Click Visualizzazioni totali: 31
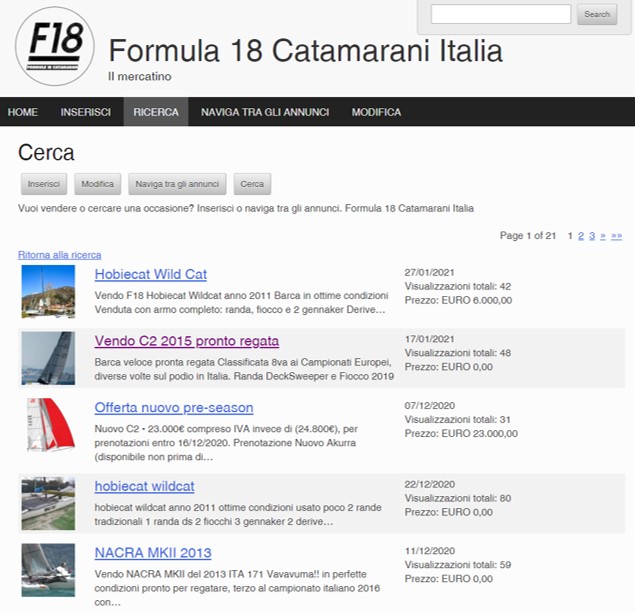The height and width of the screenshot is (613, 635). [x=458, y=419]
